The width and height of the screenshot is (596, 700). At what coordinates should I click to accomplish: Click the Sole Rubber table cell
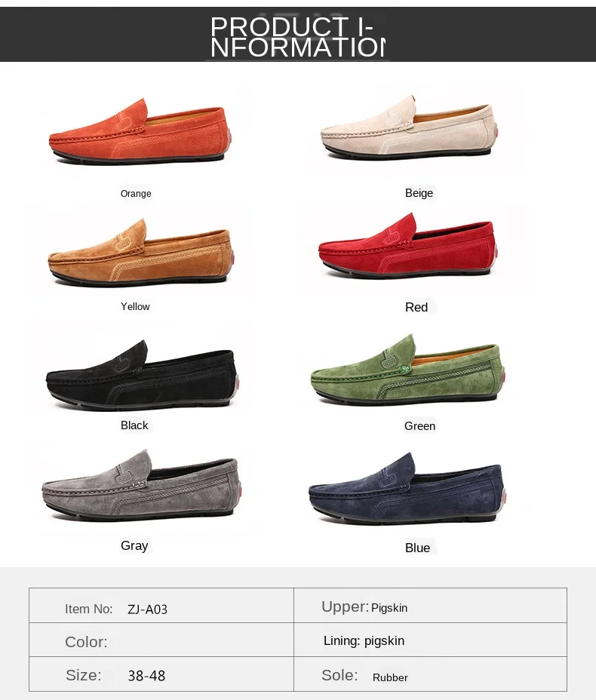pos(430,674)
